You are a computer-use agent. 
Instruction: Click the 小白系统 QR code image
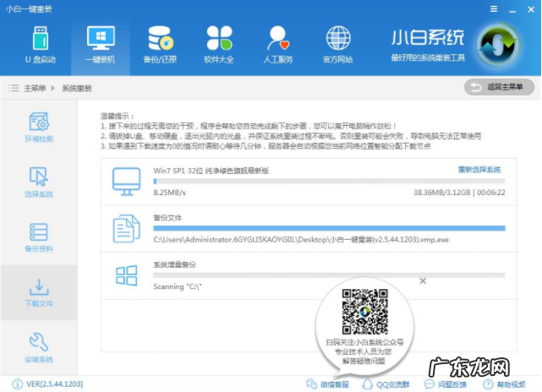364,312
